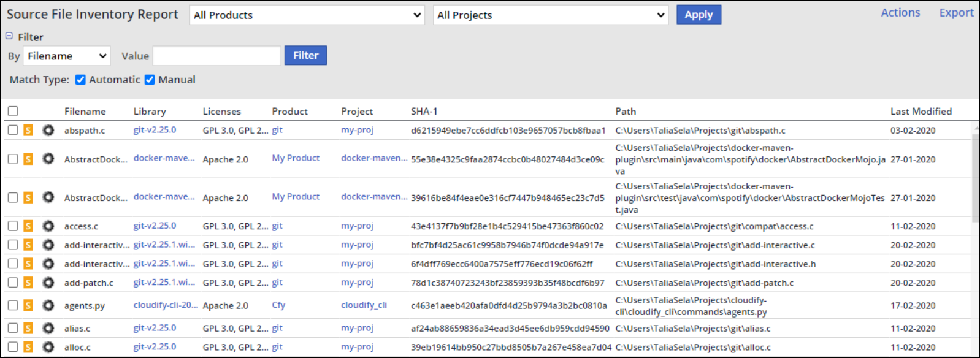Open the Export menu
This screenshot has height=358, width=980.
955,13
